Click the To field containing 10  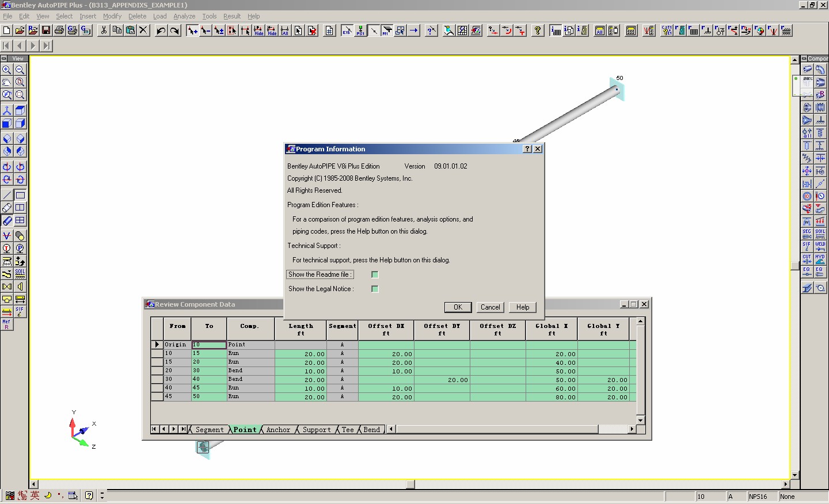209,345
